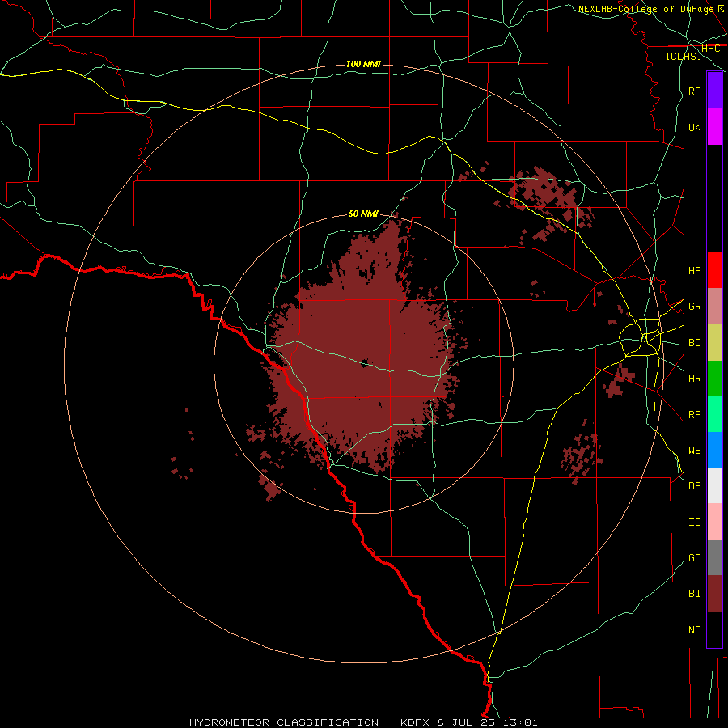Click the "100 NMI" range ring label
The width and height of the screenshot is (728, 728).
tap(363, 64)
